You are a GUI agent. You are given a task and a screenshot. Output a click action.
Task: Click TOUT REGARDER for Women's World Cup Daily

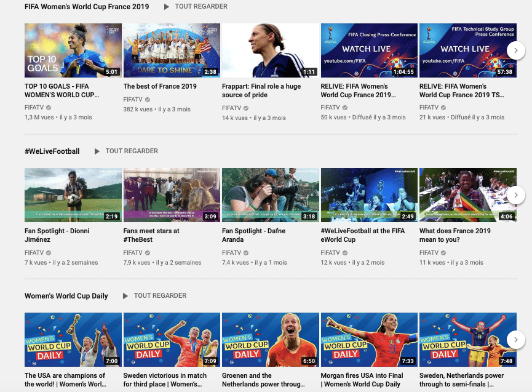[160, 295]
